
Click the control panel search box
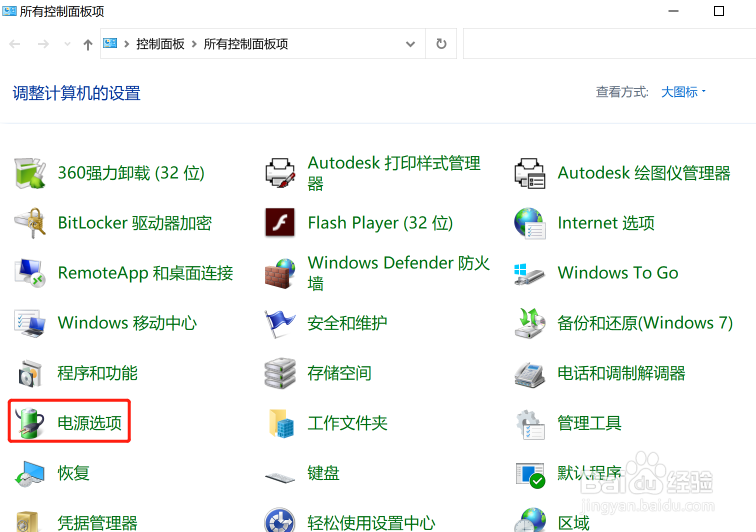click(x=609, y=44)
